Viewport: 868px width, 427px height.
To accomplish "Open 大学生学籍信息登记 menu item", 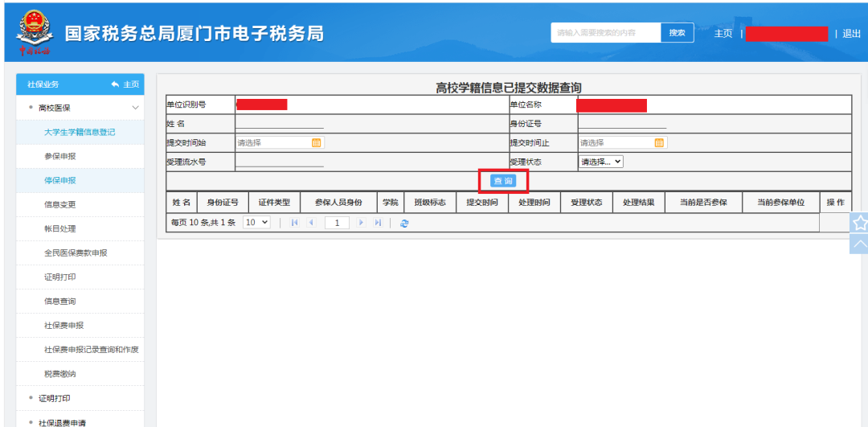I will tap(80, 133).
